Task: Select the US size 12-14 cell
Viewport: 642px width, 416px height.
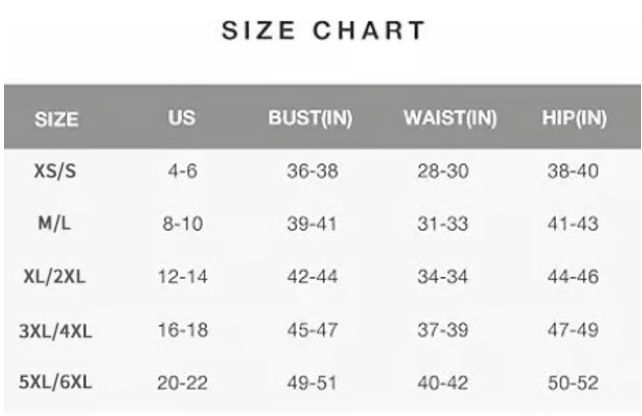Action: [x=182, y=277]
